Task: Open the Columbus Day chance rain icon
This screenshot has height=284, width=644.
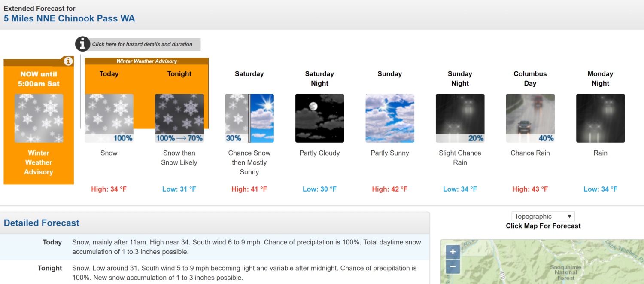Action: (x=530, y=118)
